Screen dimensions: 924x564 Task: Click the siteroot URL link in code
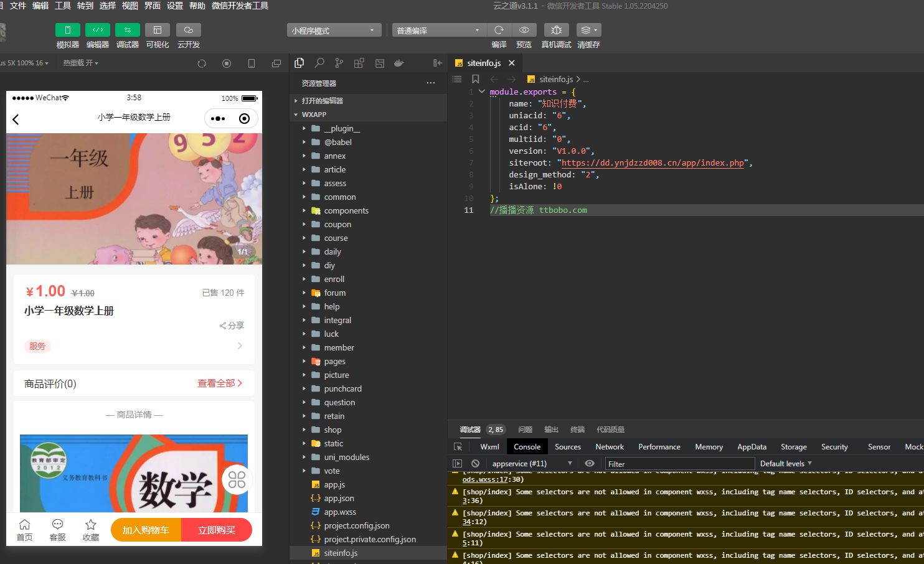click(x=653, y=163)
